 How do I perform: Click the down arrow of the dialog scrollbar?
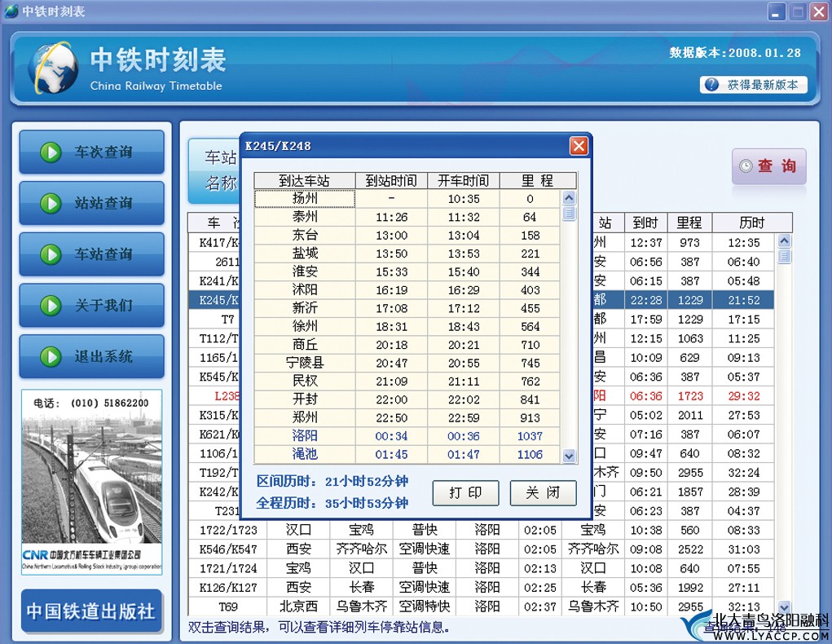click(x=569, y=456)
